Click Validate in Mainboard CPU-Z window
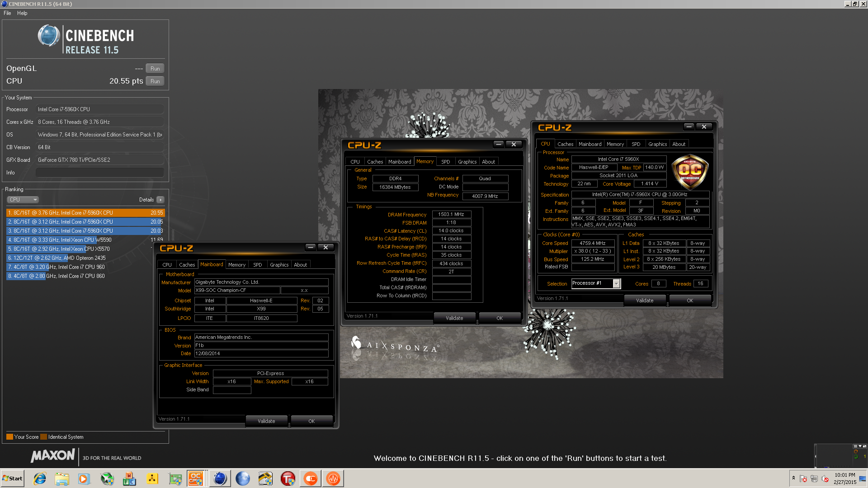868x488 pixels. [x=266, y=421]
